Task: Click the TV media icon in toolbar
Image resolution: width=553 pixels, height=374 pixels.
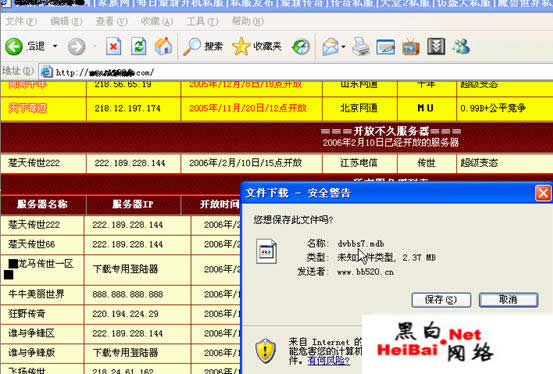Action: pyautogui.click(x=411, y=47)
